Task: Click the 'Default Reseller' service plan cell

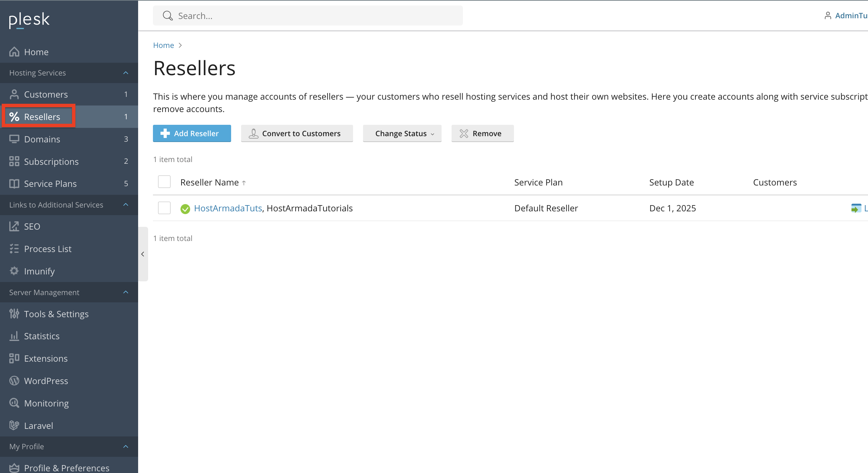Action: point(546,208)
